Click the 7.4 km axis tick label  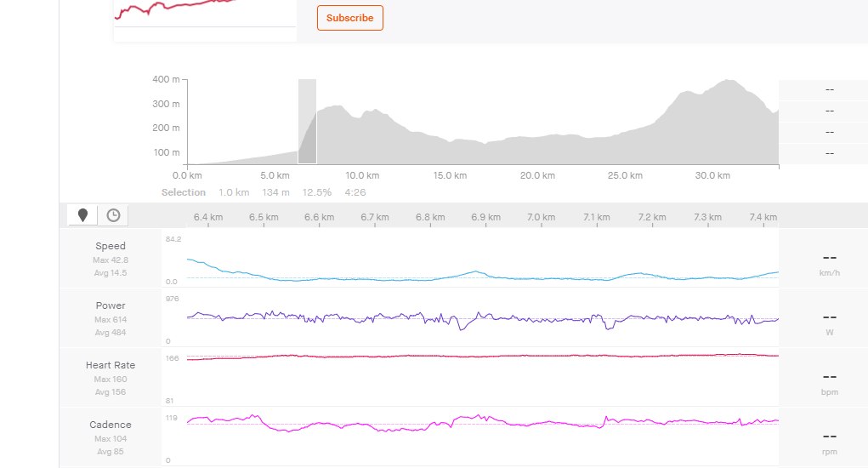click(x=763, y=217)
